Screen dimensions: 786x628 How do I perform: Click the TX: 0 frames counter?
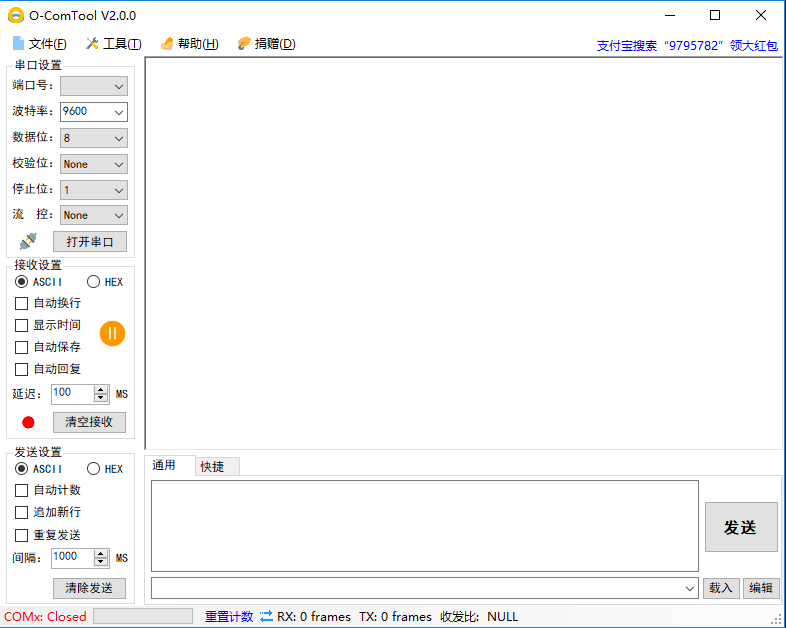coord(395,616)
